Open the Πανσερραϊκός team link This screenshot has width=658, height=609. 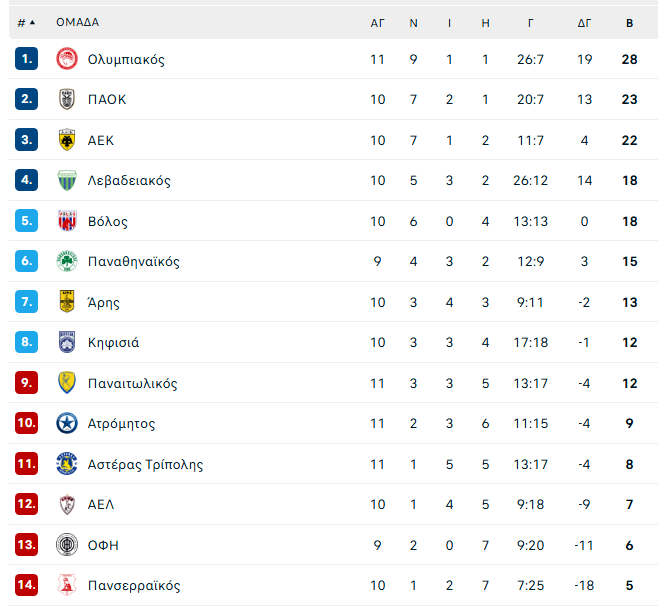[x=134, y=585]
